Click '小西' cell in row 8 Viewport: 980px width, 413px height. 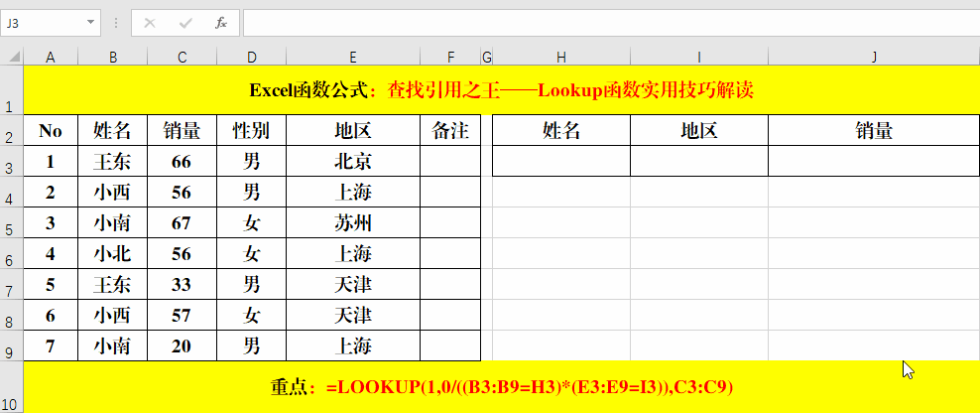pos(113,315)
